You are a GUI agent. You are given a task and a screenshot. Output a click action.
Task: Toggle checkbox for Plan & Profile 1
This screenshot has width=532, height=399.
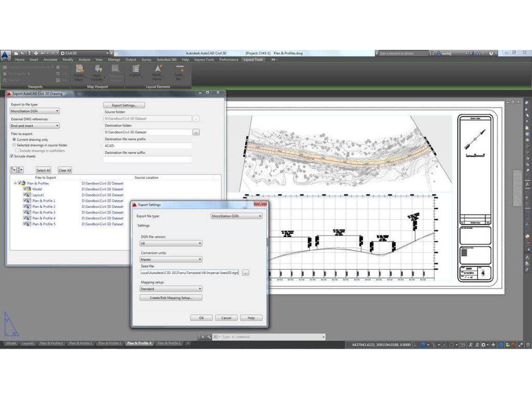(x=25, y=201)
